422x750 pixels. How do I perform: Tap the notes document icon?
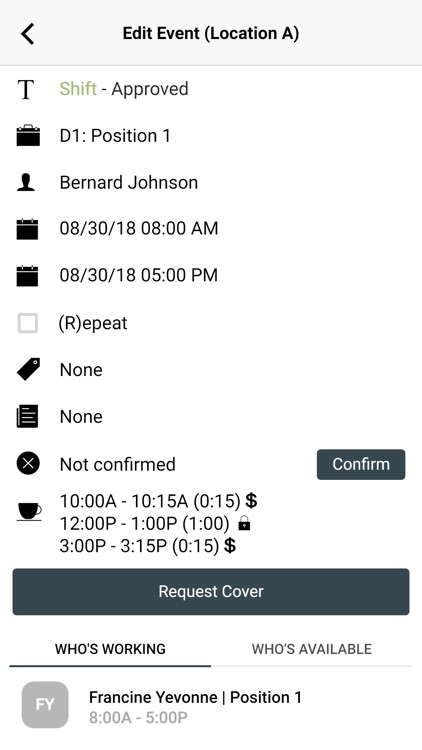[27, 416]
